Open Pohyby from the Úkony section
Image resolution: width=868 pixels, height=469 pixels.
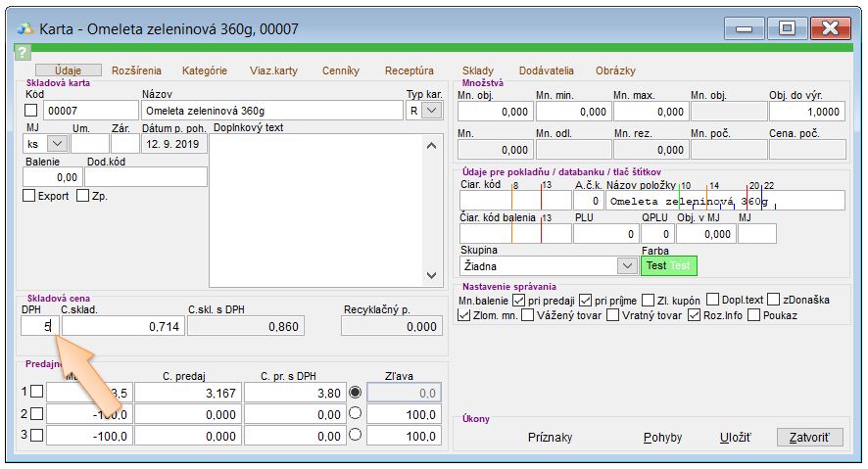click(661, 438)
